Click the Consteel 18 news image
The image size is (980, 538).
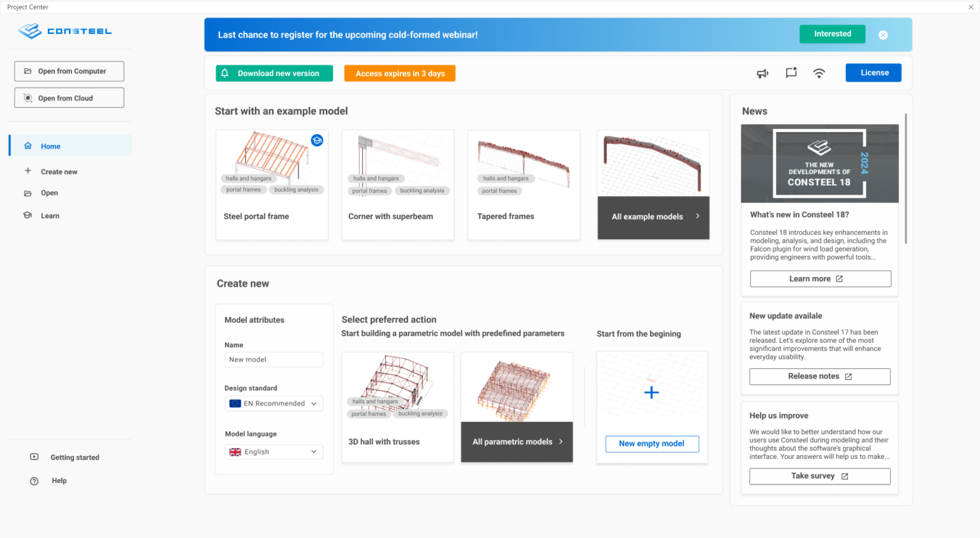[x=820, y=163]
